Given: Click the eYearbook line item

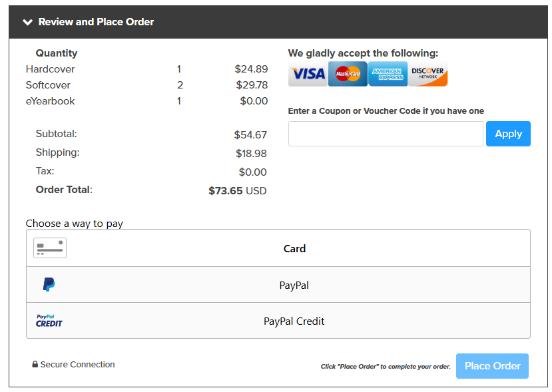Looking at the screenshot, I should point(146,101).
